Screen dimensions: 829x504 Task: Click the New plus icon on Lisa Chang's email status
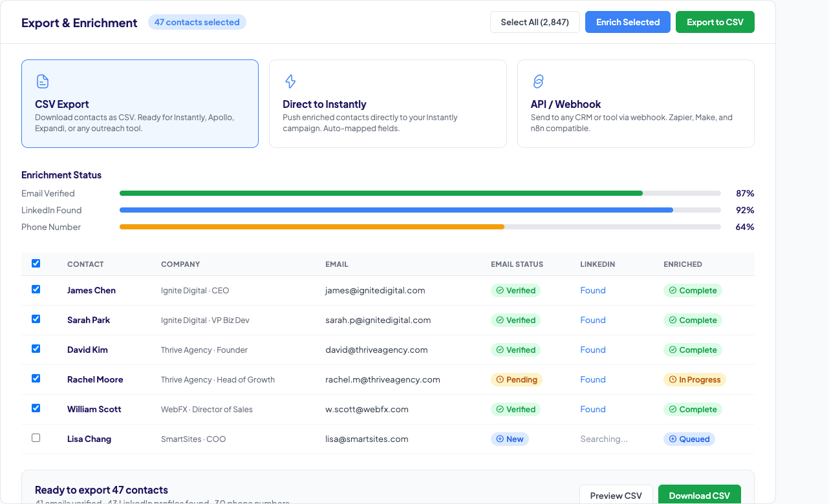coord(501,439)
